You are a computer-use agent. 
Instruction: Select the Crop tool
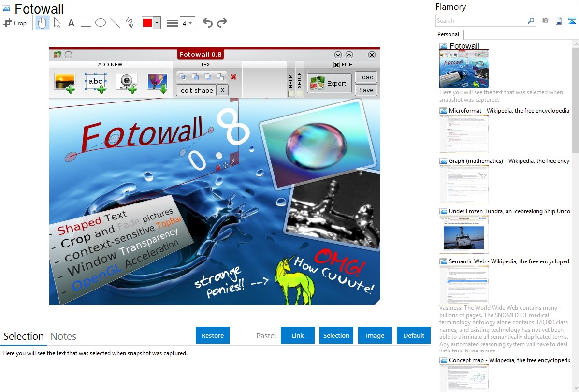pos(15,23)
